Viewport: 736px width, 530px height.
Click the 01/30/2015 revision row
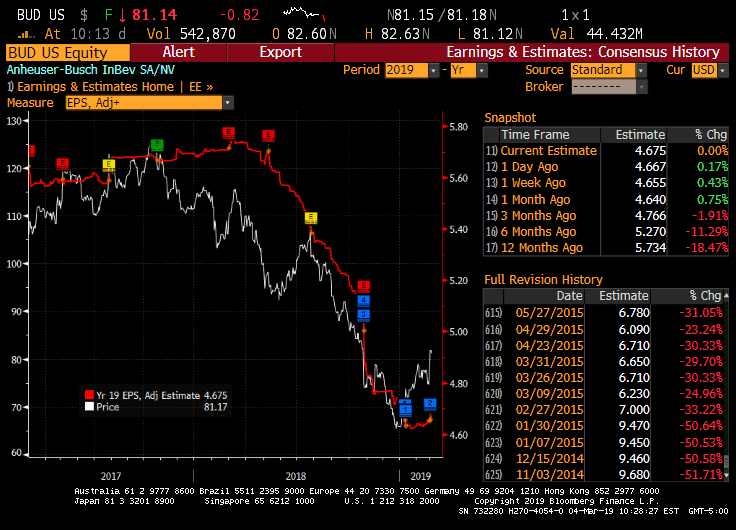pos(604,425)
